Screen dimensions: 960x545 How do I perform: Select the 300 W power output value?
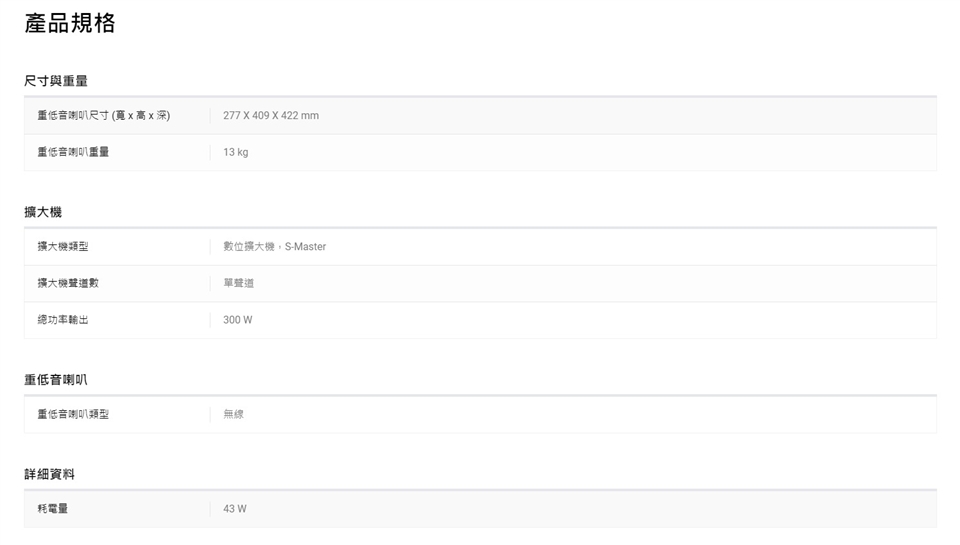click(238, 320)
